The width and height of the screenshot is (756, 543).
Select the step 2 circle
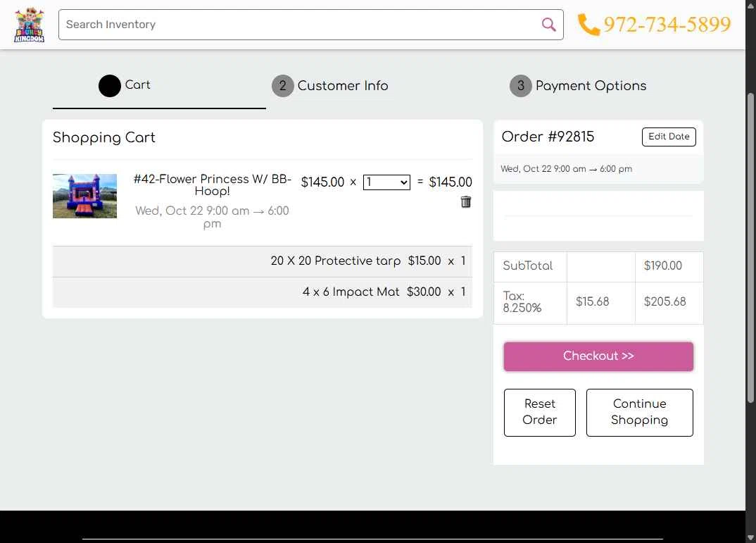282,86
